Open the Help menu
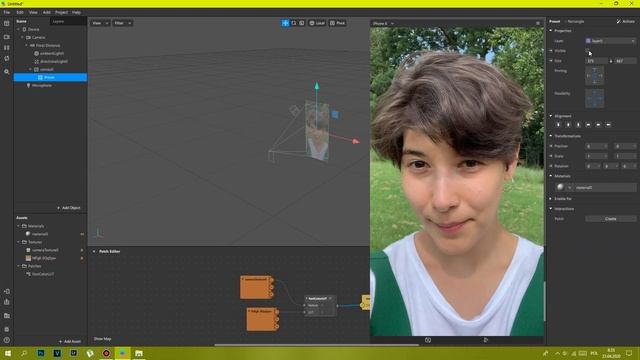Image resolution: width=640 pixels, height=360 pixels. coord(76,12)
